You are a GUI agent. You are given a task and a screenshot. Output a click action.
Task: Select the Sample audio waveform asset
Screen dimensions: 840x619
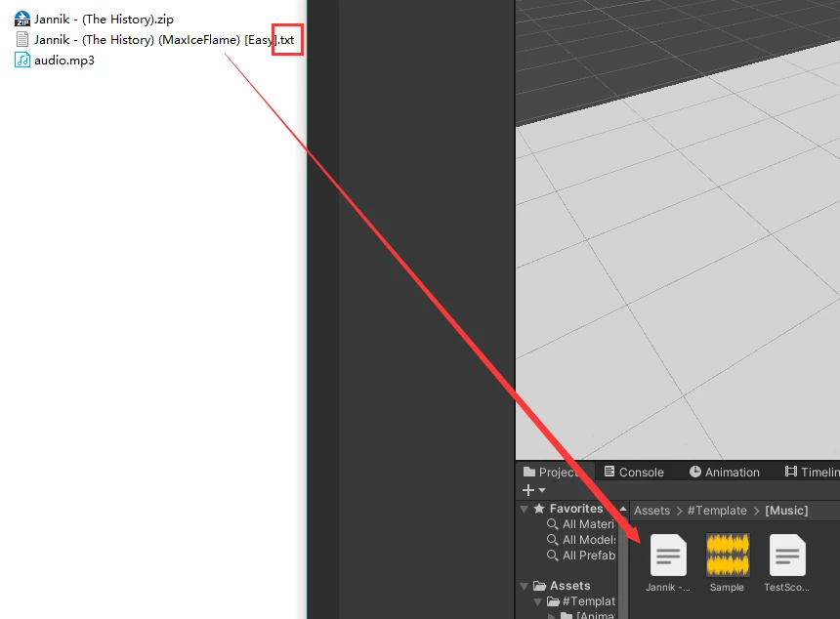728,556
